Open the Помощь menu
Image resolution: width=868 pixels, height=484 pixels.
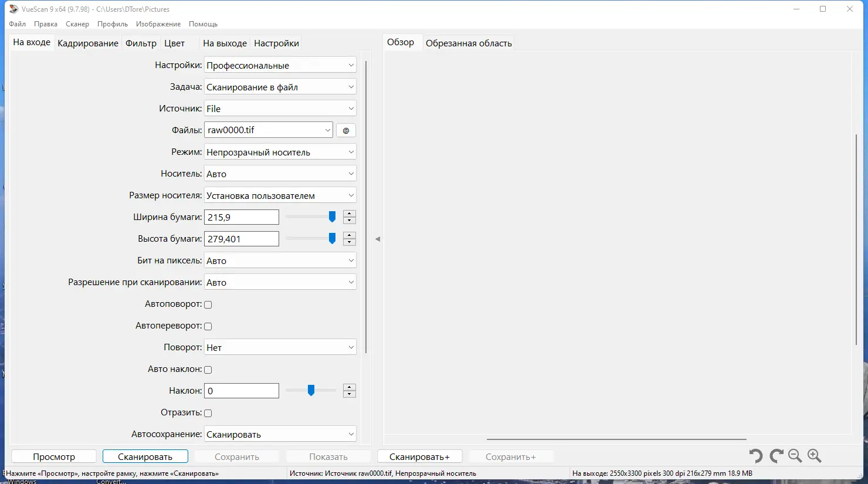pyautogui.click(x=204, y=24)
